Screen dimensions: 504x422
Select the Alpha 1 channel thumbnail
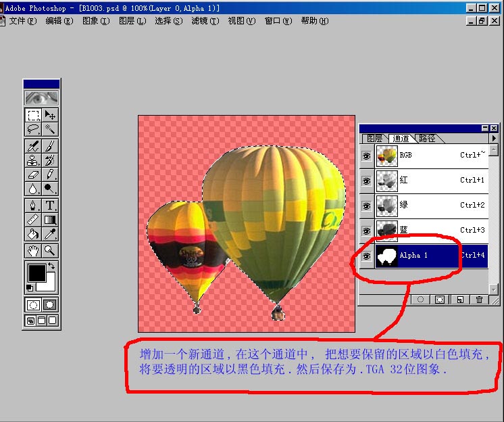tap(386, 256)
